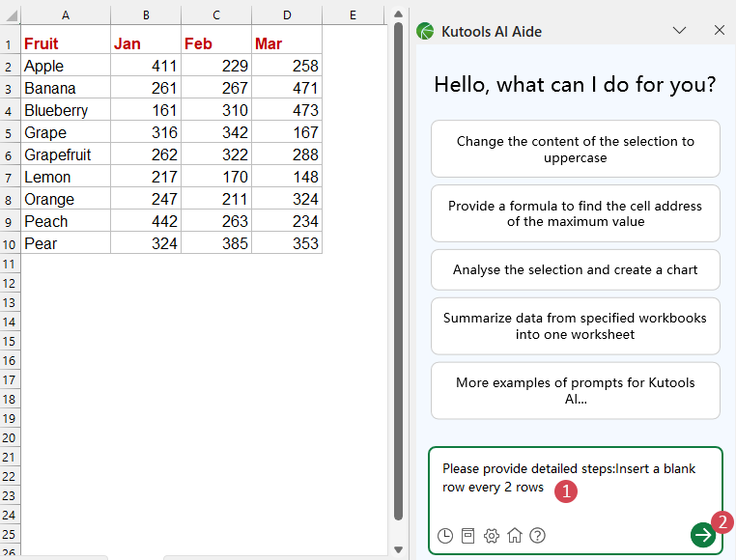This screenshot has width=736, height=560.
Task: Go to the AI Aide home icon
Action: click(x=515, y=535)
